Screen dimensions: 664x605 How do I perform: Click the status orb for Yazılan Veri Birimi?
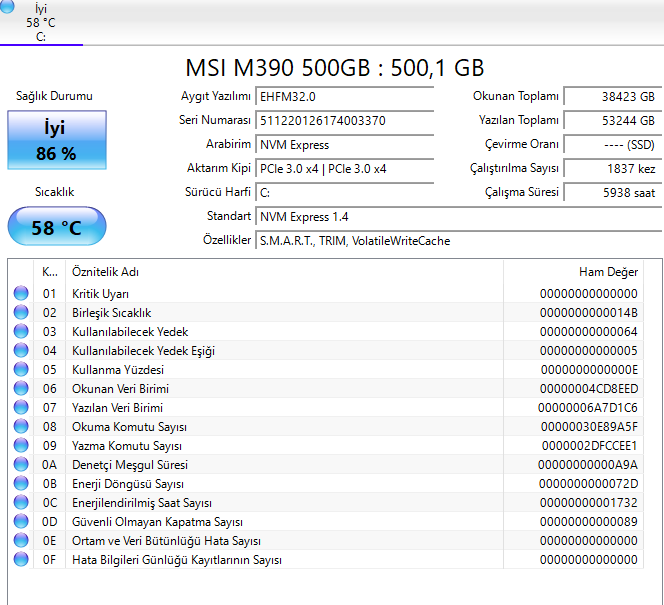21,408
